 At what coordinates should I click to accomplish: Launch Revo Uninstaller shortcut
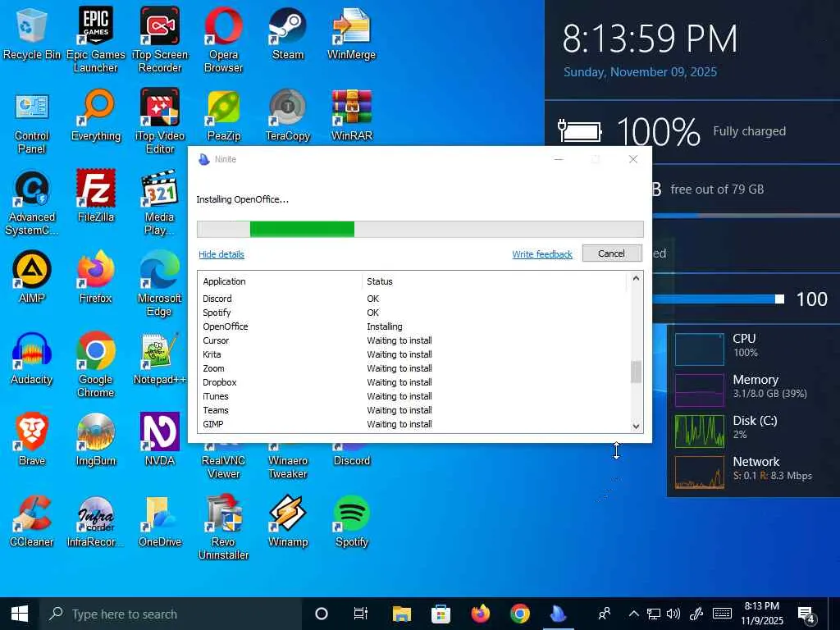click(x=223, y=527)
